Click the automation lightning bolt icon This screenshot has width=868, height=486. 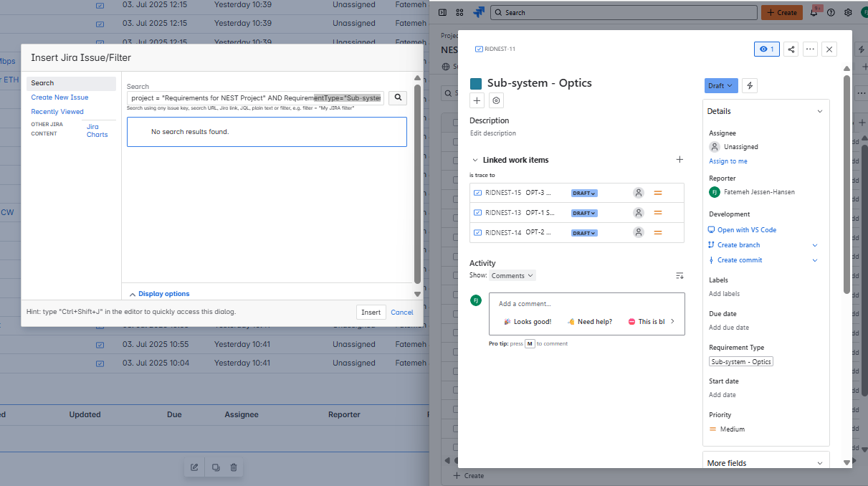750,85
